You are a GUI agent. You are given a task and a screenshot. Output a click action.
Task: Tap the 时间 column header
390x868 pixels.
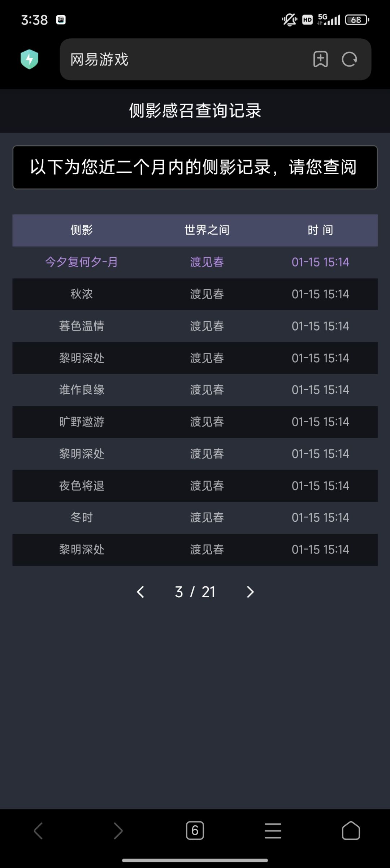click(x=320, y=230)
